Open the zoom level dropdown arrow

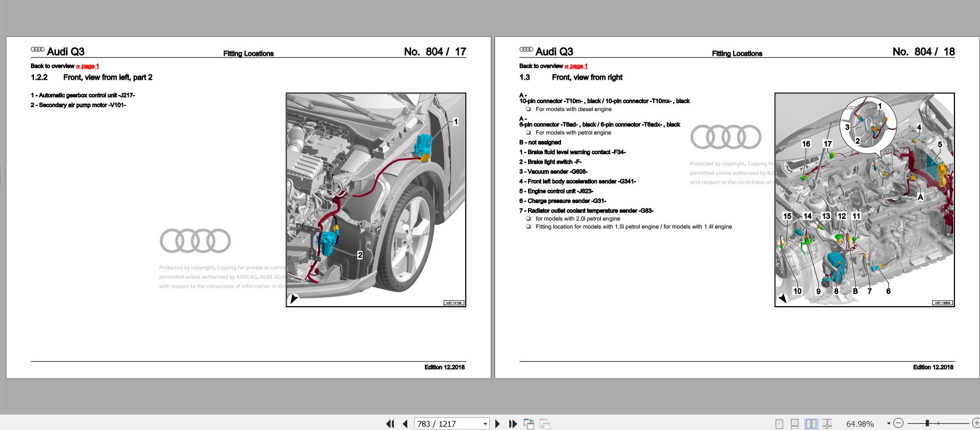[x=889, y=424]
